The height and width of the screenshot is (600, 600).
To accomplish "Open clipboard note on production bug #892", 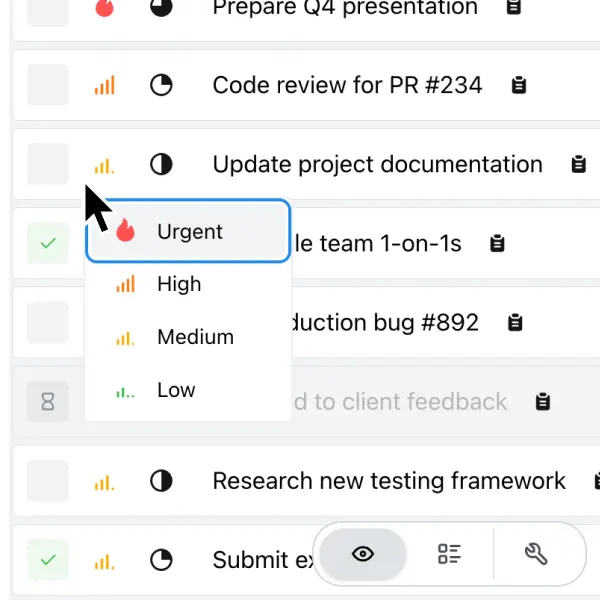I will 515,323.
